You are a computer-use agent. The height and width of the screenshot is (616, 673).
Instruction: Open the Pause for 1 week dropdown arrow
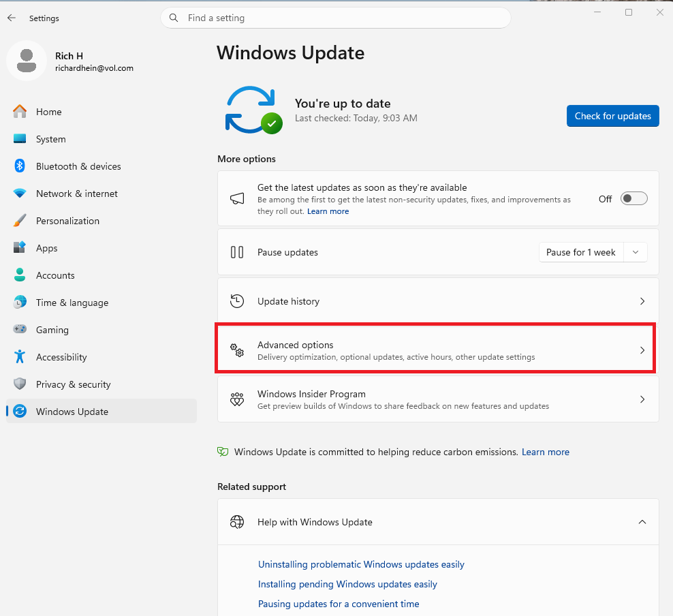[636, 252]
